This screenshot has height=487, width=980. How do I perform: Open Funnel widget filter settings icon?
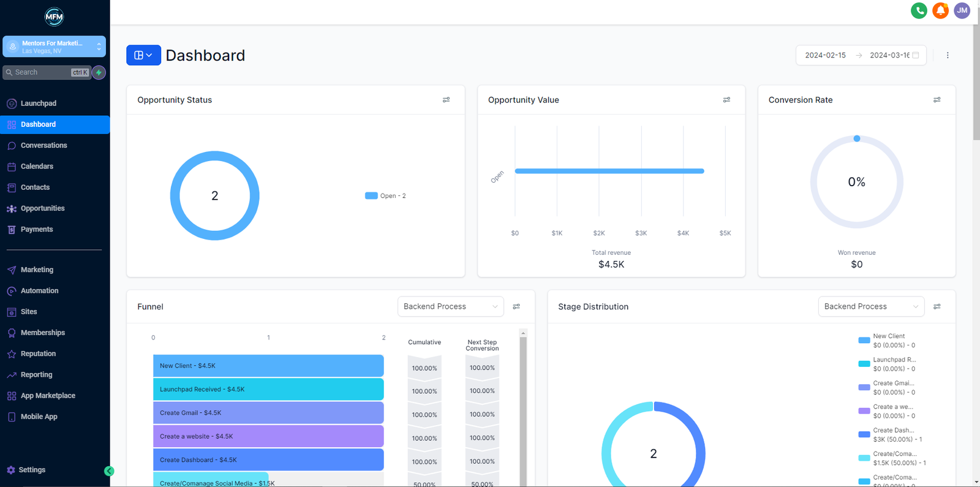pos(516,306)
